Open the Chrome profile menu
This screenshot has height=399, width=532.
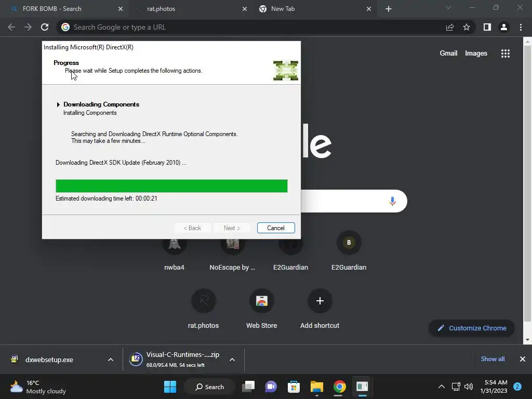pyautogui.click(x=504, y=27)
